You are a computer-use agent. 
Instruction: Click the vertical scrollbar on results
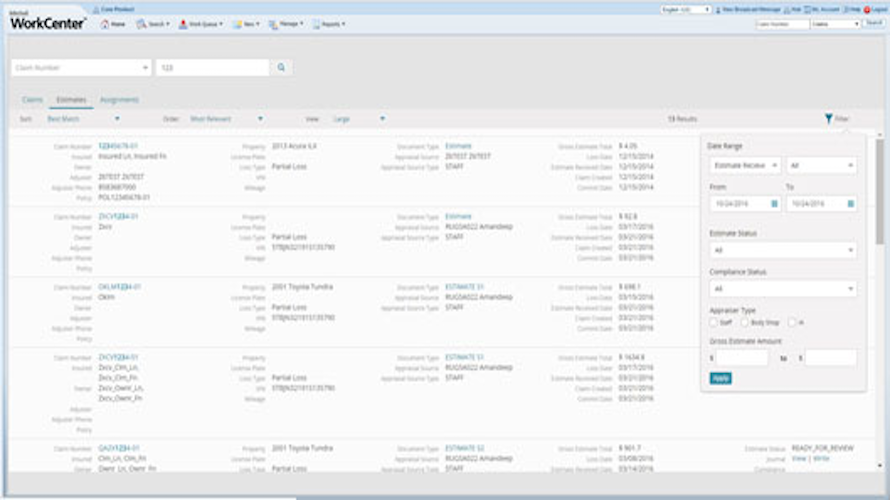[880, 190]
